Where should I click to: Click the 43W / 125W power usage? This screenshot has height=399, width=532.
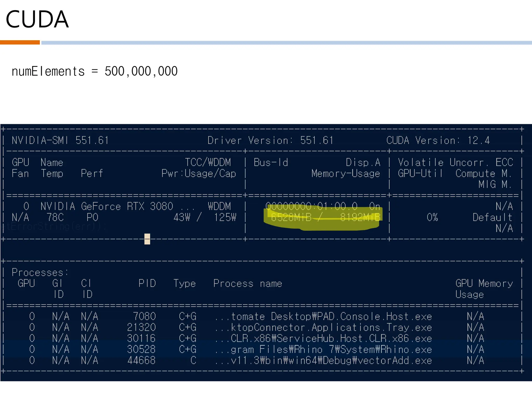tap(205, 217)
